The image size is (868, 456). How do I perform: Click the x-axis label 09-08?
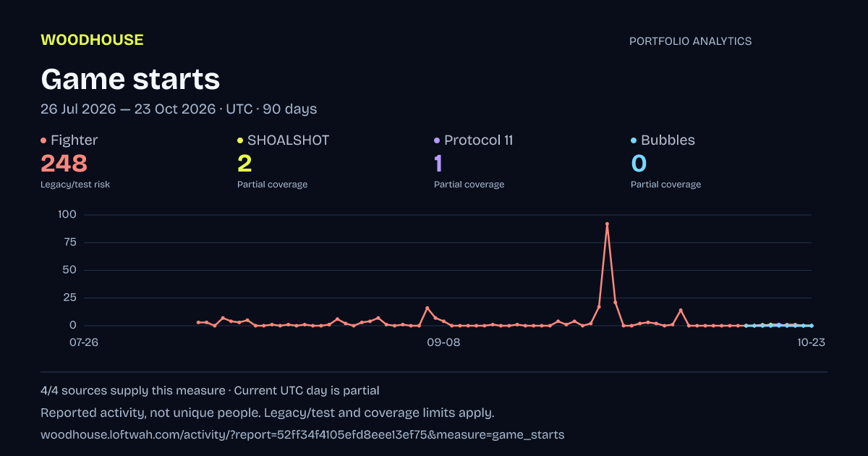click(443, 343)
